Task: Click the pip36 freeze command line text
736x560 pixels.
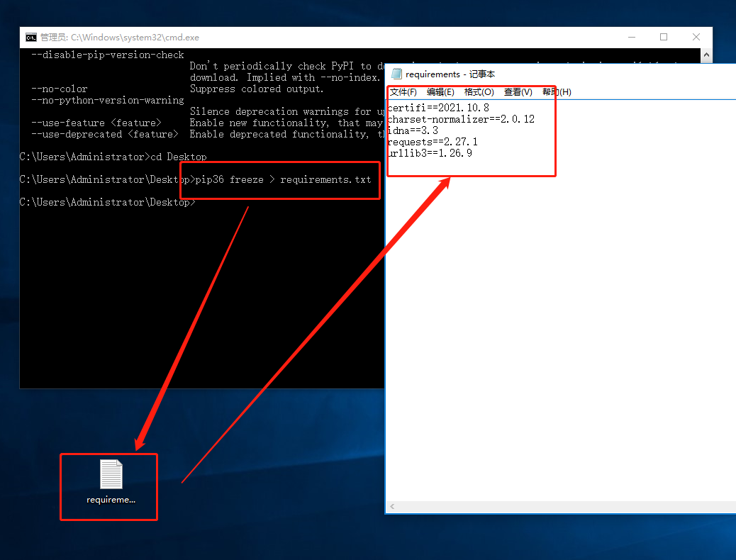Action: click(x=283, y=180)
